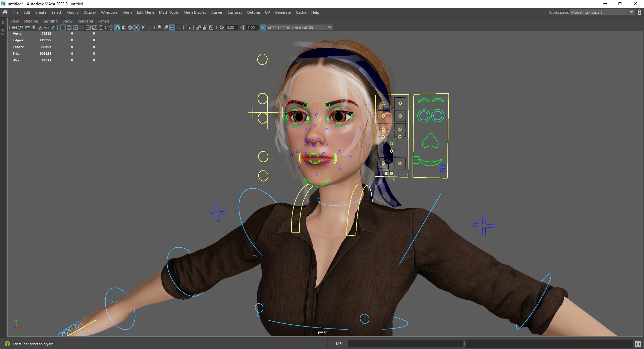Open the panel View menu
Screen dimensions: 644x349
pyautogui.click(x=14, y=21)
